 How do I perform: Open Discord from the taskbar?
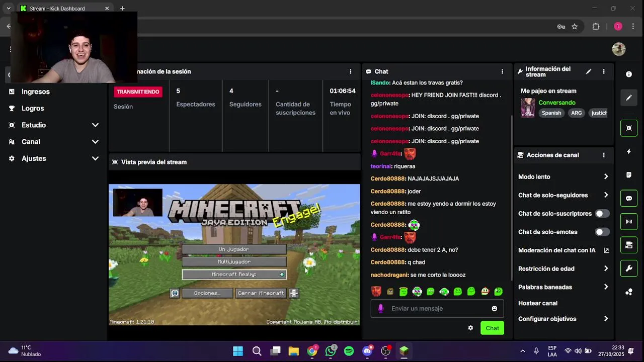[x=368, y=351]
